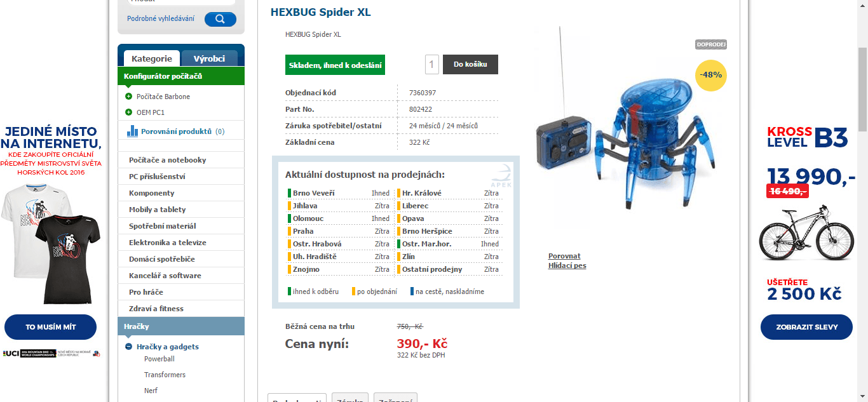The width and height of the screenshot is (868, 402).
Task: Click the Záruka tab below price
Action: click(350, 398)
